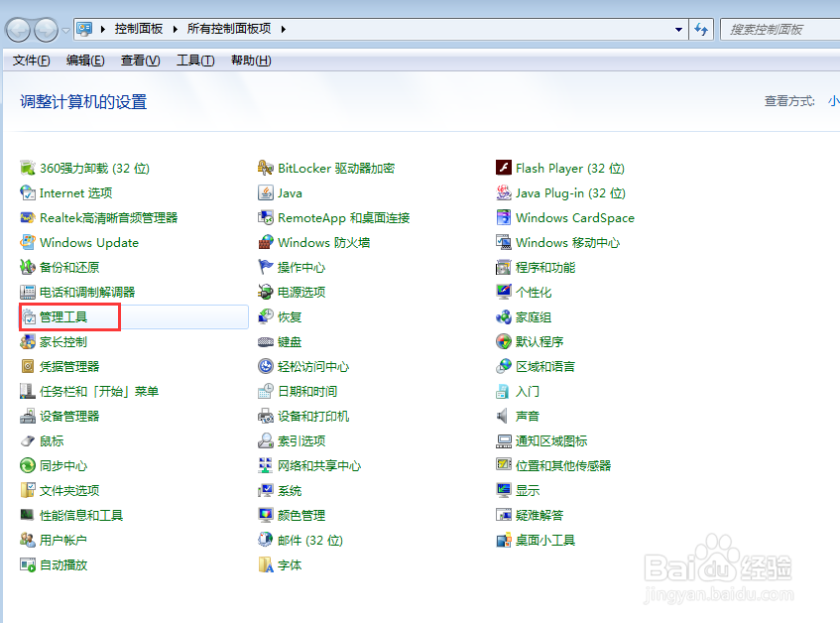Click the 操作中心 flag icon
840x623 pixels.
point(266,267)
